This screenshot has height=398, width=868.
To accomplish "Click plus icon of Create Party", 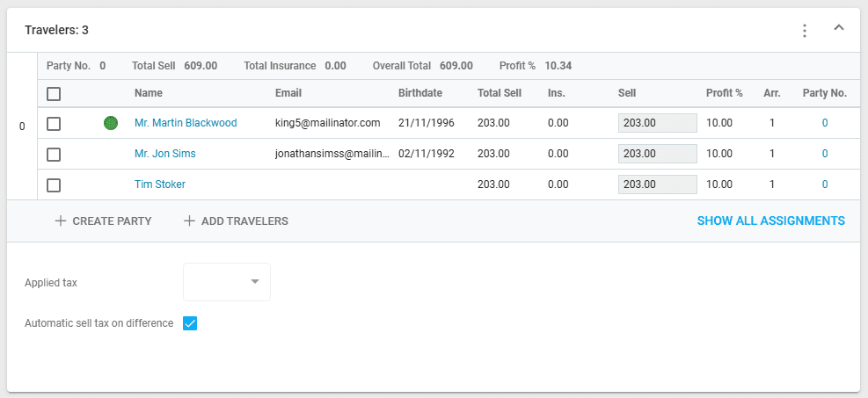I will 61,221.
